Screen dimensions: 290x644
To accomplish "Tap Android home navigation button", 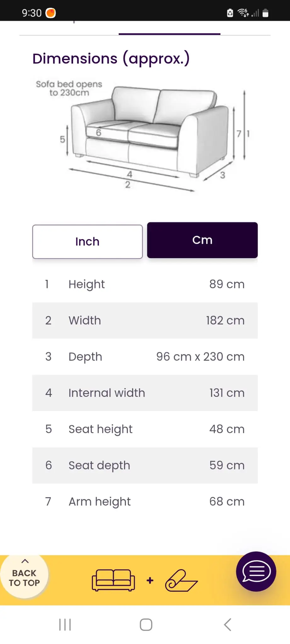I will click(x=146, y=625).
